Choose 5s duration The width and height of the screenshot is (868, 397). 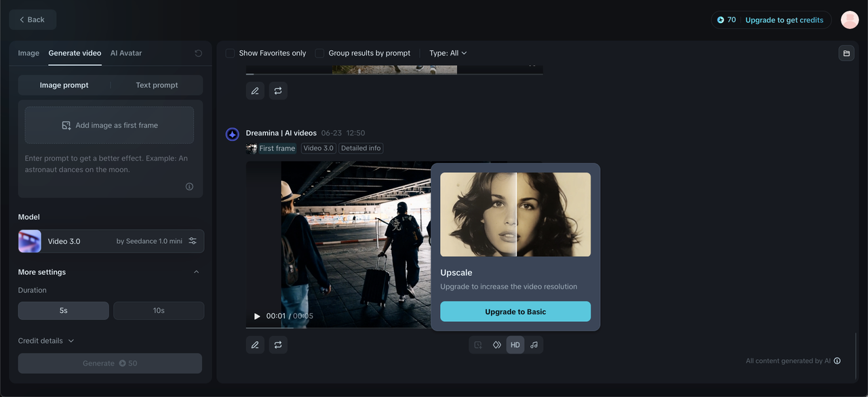pos(63,310)
